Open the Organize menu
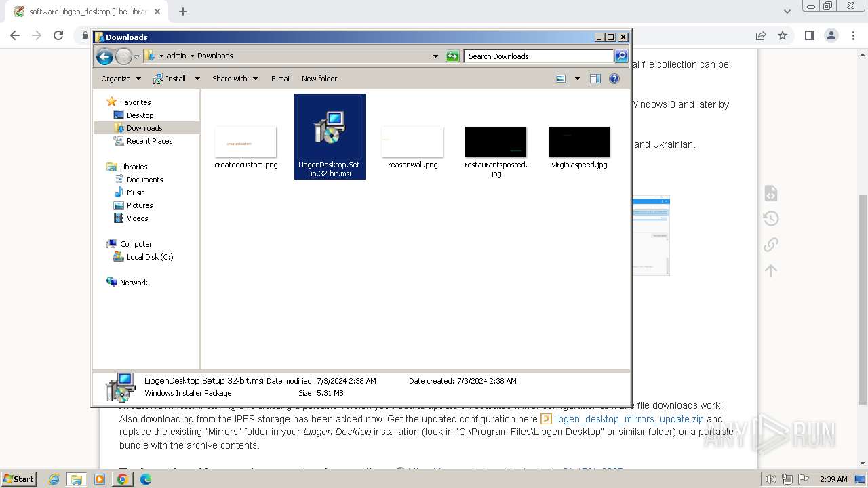 click(x=121, y=79)
